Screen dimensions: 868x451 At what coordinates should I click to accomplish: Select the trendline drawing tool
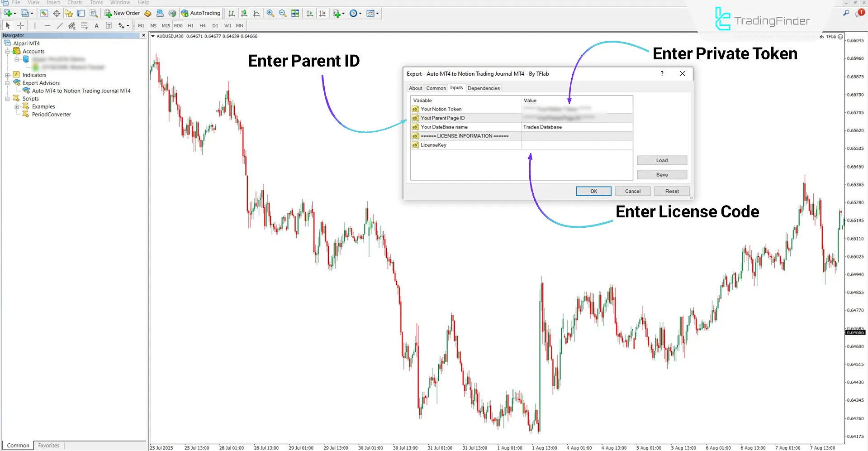tap(59, 26)
